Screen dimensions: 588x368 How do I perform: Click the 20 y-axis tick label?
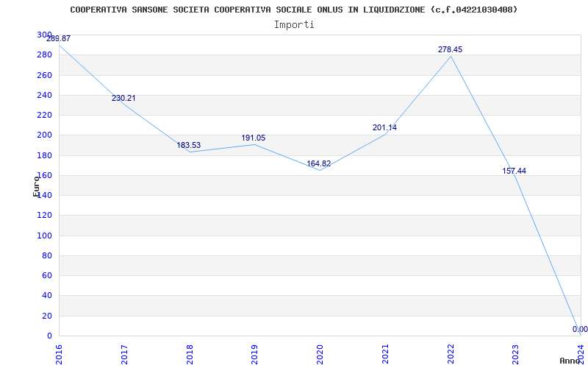[47, 316]
